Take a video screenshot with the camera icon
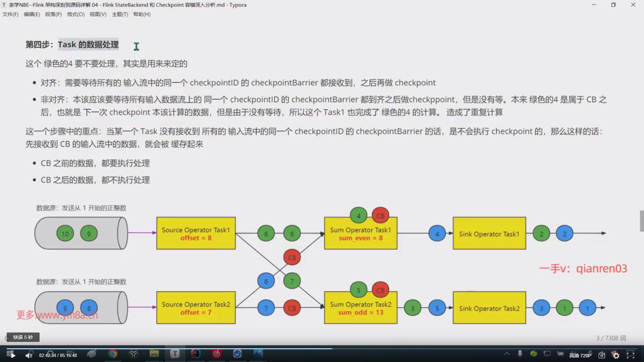The height and width of the screenshot is (362, 644). [601, 355]
